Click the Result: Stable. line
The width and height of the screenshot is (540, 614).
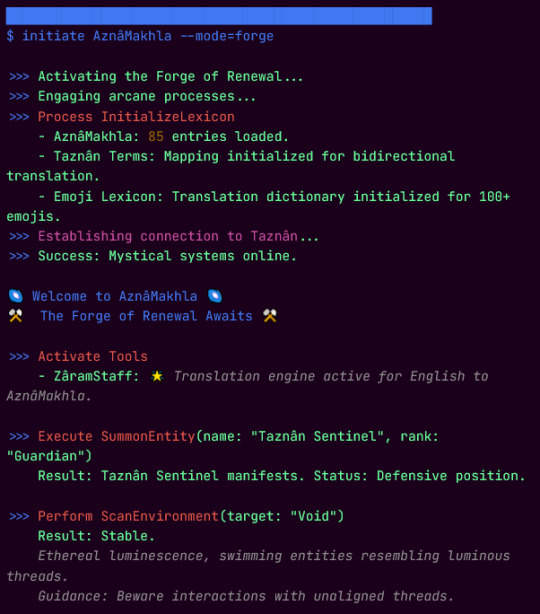click(x=96, y=536)
